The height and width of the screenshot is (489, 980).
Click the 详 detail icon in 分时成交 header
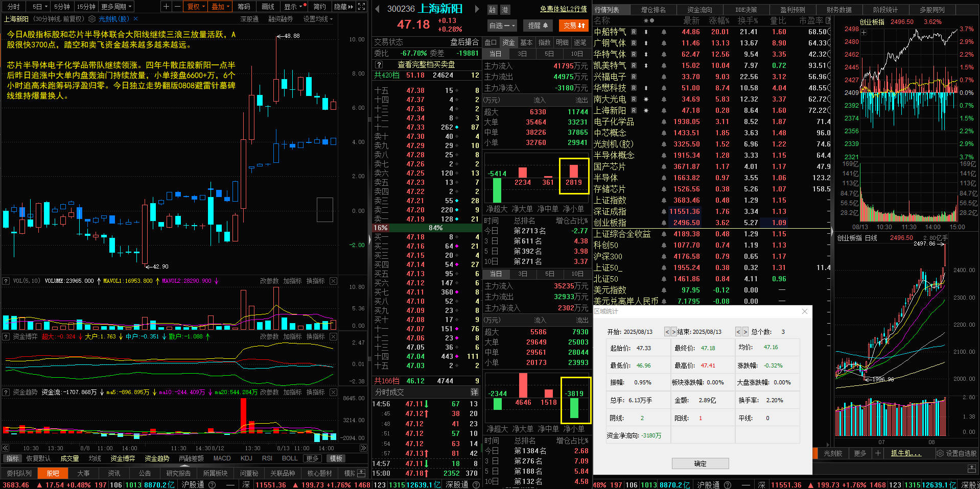click(x=474, y=392)
